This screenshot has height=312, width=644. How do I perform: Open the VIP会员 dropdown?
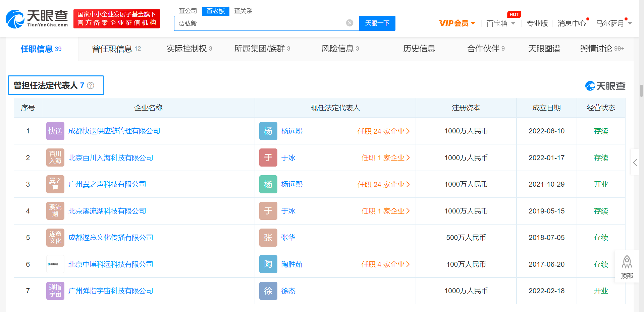click(457, 23)
